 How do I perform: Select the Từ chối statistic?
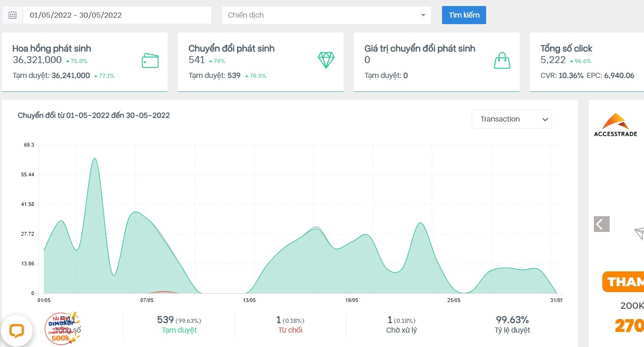290,325
